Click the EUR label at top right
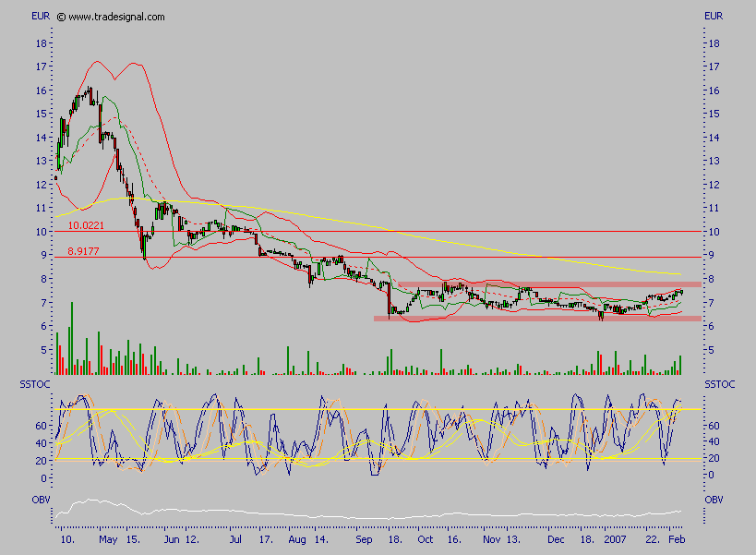756x555 pixels. 714,17
